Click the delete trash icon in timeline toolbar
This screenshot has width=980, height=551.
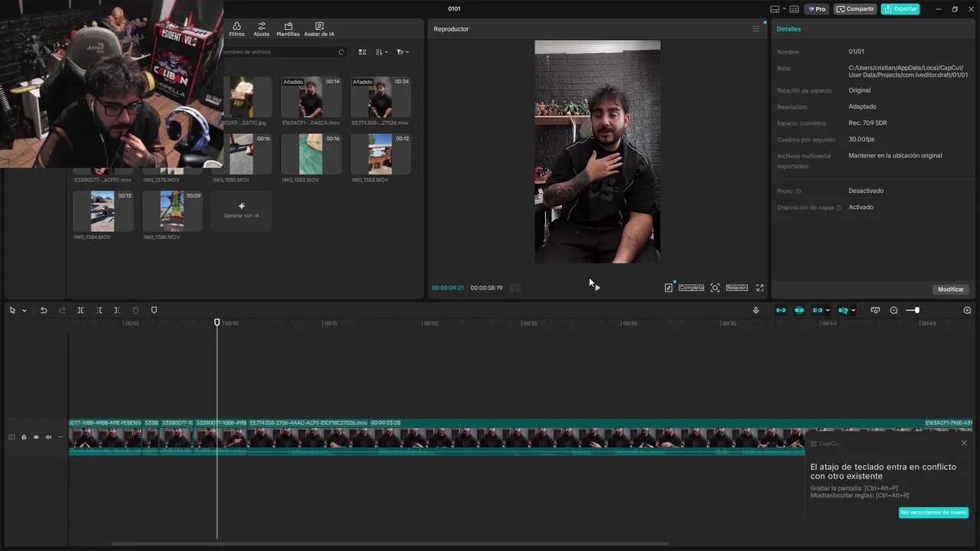click(x=136, y=310)
